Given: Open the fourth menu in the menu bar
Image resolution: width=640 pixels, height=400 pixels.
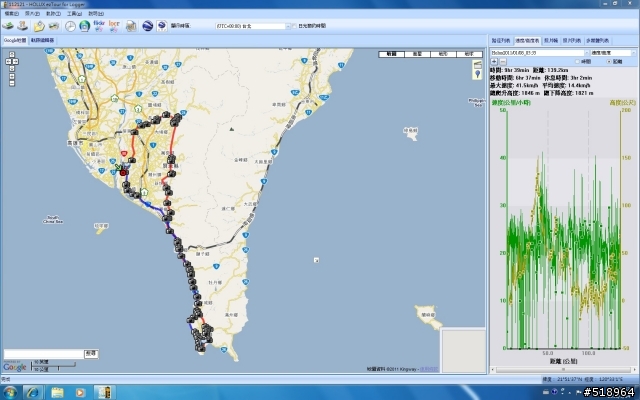Looking at the screenshot, I should pyautogui.click(x=74, y=13).
